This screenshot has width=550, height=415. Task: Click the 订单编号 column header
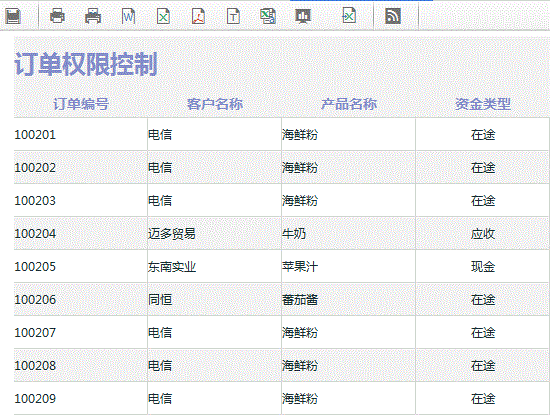(81, 104)
